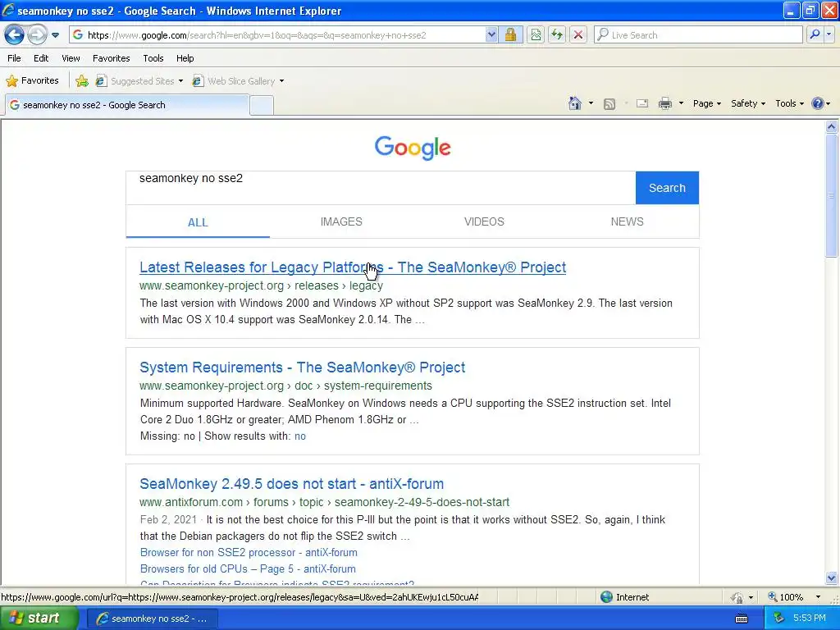Open the Help menu
The height and width of the screenshot is (630, 840).
point(185,58)
